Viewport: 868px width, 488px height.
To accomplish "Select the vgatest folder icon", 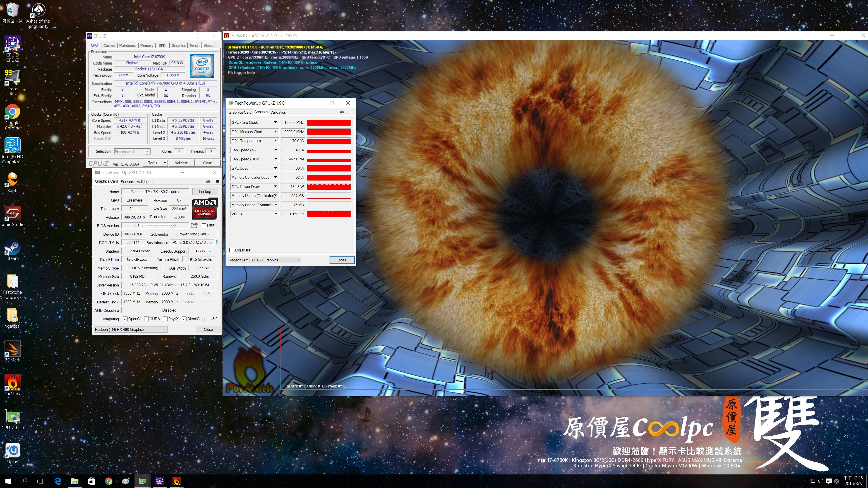I will point(12,318).
